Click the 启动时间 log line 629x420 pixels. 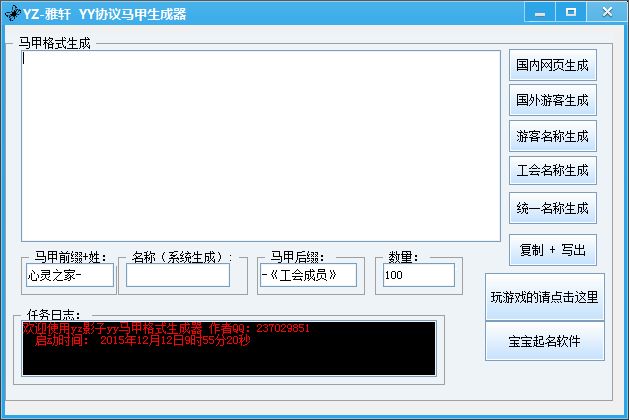pos(142,341)
